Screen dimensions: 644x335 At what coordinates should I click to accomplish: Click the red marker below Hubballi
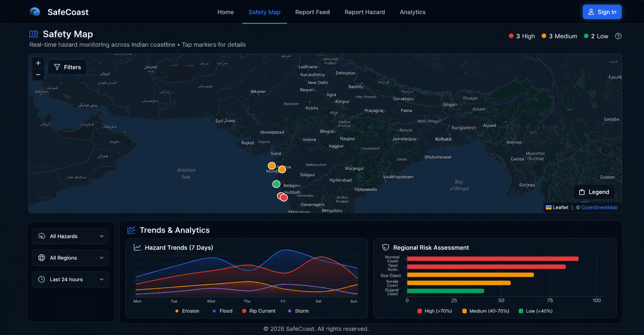click(x=284, y=198)
